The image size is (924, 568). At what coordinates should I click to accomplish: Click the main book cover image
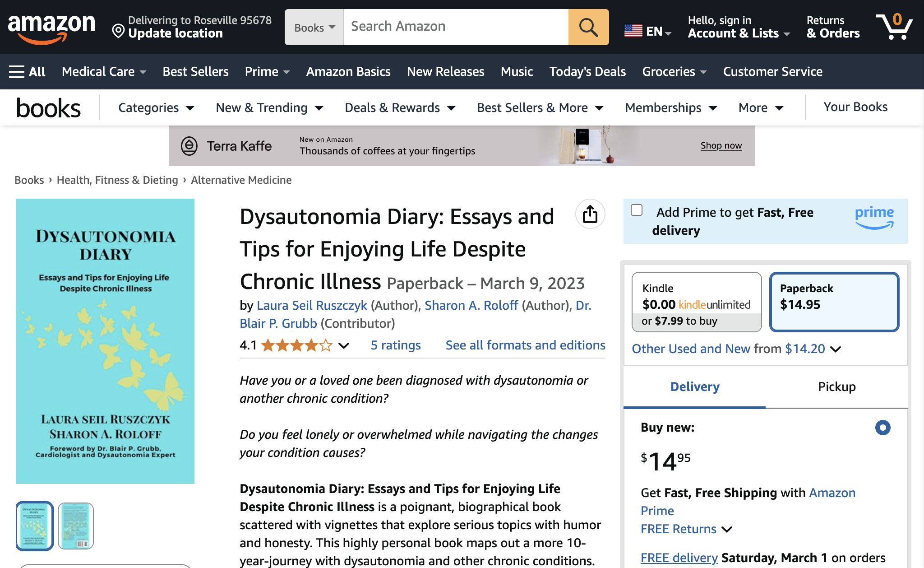point(105,341)
